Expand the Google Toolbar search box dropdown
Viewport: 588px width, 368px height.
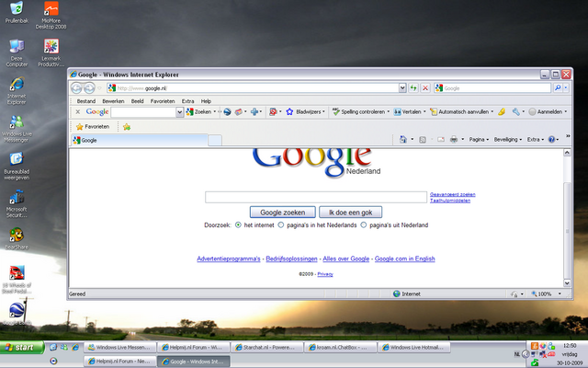click(x=179, y=112)
